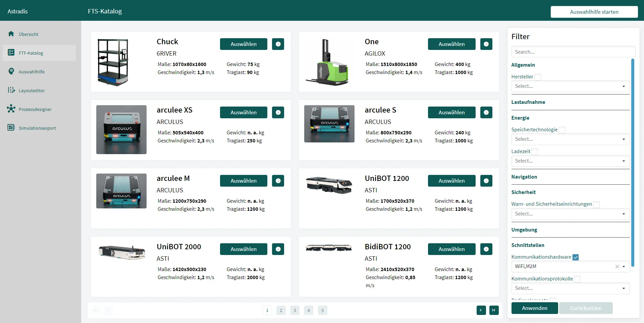
Task: Click the Layouteditor icon in sidebar
Action: click(11, 90)
